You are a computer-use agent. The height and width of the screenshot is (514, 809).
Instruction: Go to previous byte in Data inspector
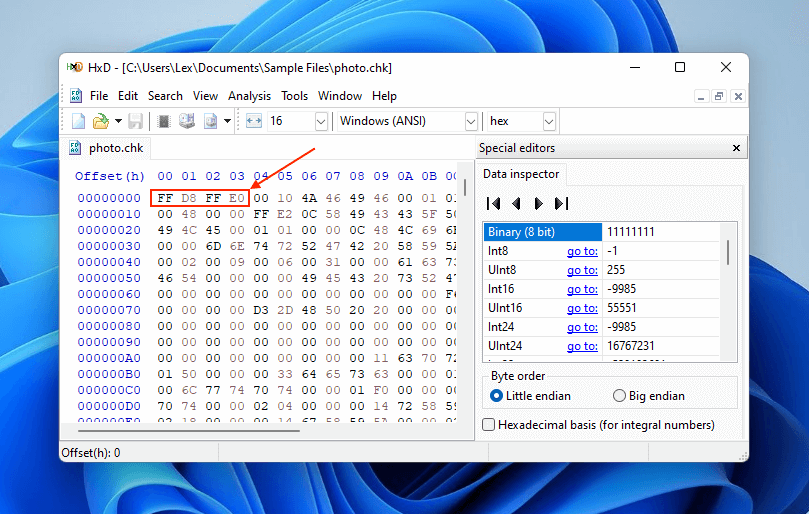516,203
